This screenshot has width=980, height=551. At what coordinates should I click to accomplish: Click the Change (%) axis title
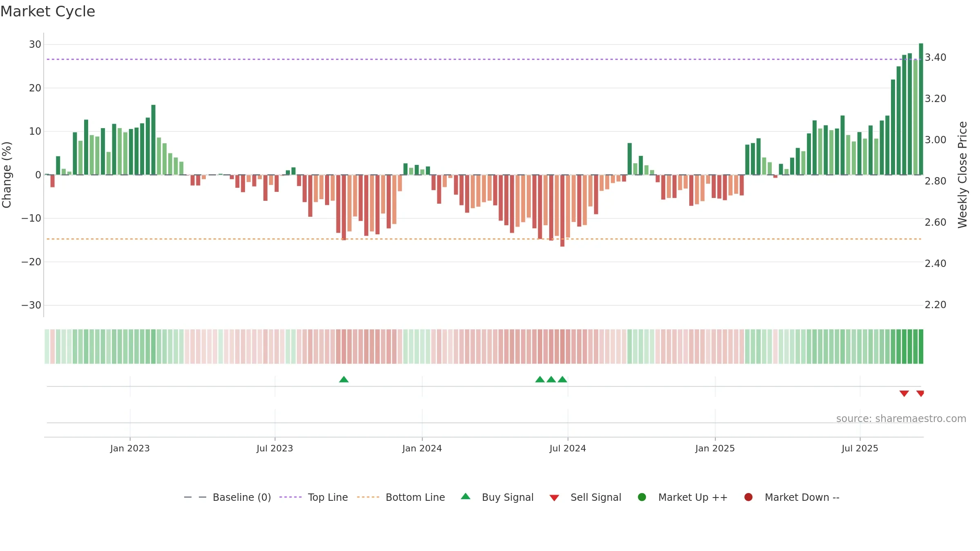pyautogui.click(x=7, y=175)
